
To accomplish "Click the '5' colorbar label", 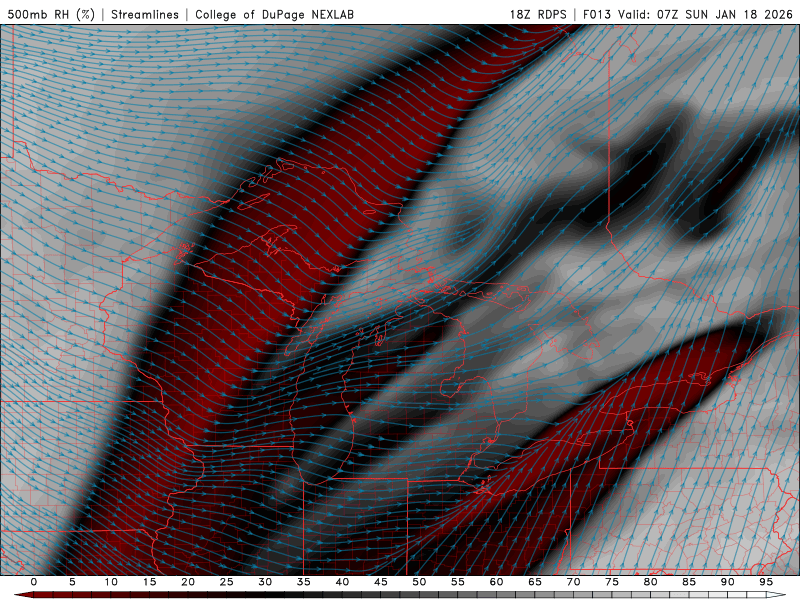I will tap(72, 582).
